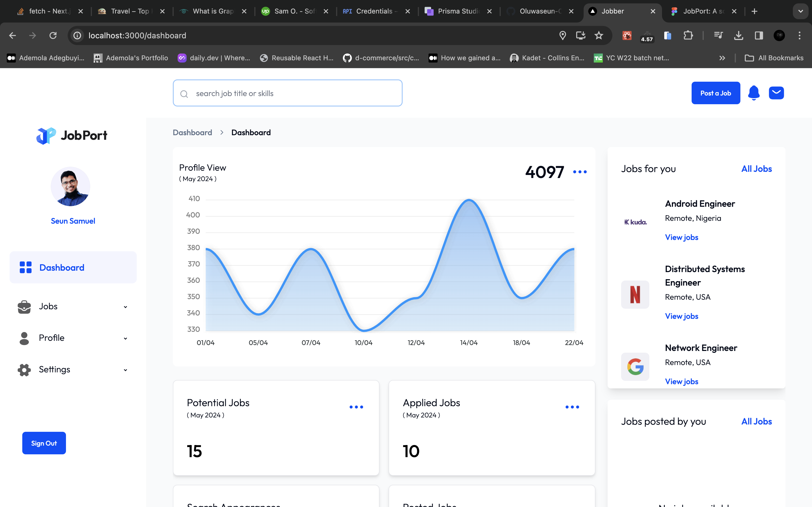Viewport: 812px width, 507px height.
Task: Click the Google company logo
Action: coord(635,366)
